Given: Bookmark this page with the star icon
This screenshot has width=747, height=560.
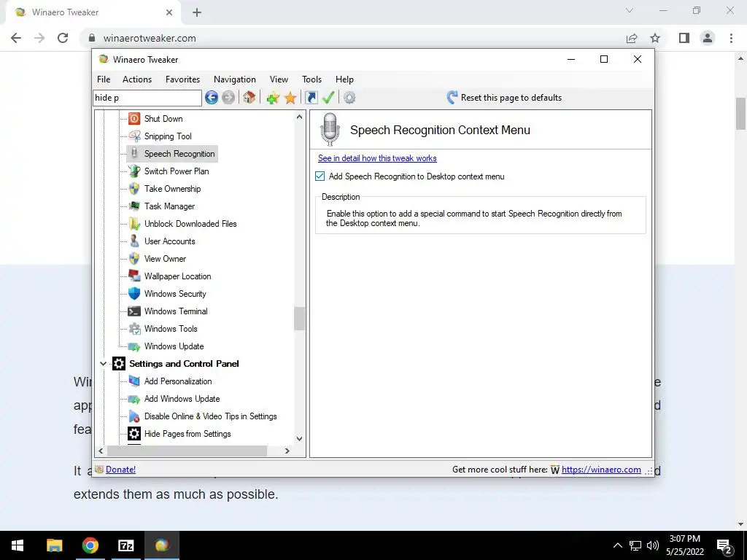Looking at the screenshot, I should (655, 38).
